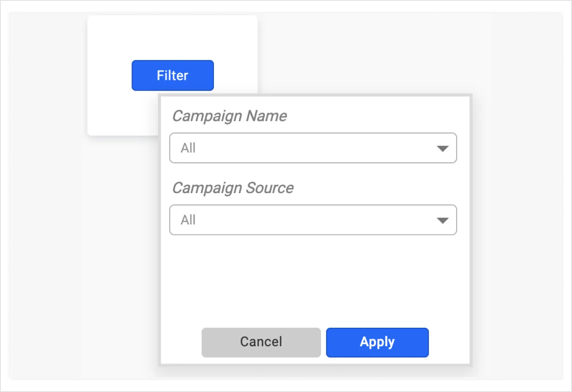Click the Campaign Name label
The height and width of the screenshot is (392, 572).
pyautogui.click(x=230, y=116)
